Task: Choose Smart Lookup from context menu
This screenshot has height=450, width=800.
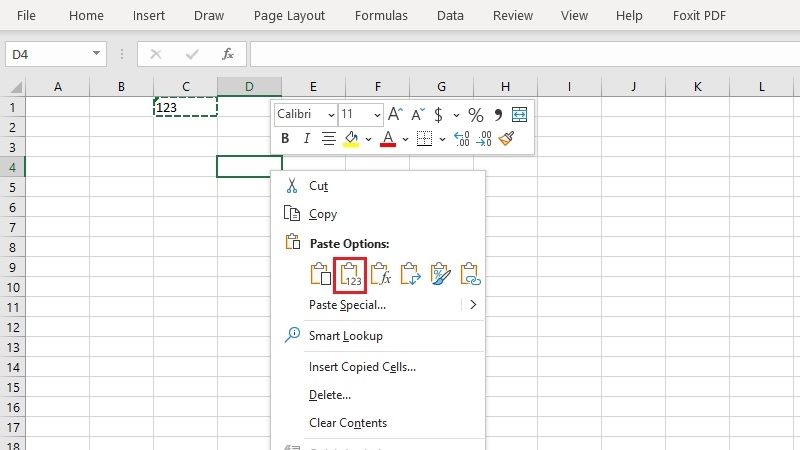Action: pyautogui.click(x=378, y=336)
